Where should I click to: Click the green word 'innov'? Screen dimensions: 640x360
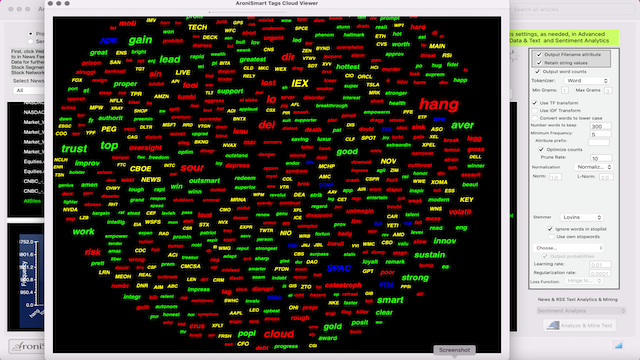pos(445,241)
